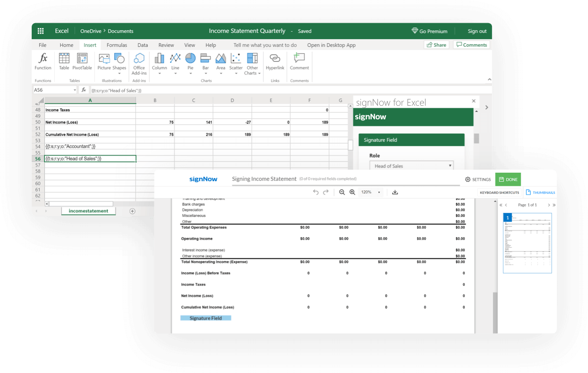The height and width of the screenshot is (373, 588).
Task: Open the Help tab
Action: click(x=210, y=45)
